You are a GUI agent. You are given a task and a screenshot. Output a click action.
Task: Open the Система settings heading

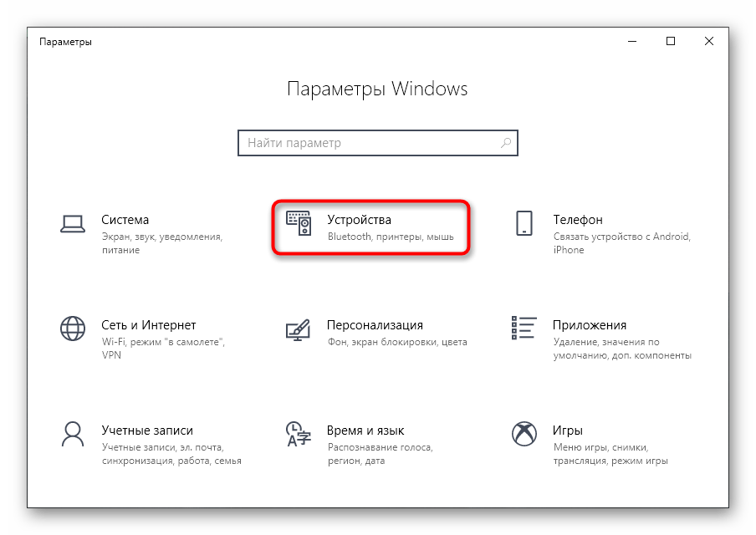pyautogui.click(x=125, y=220)
